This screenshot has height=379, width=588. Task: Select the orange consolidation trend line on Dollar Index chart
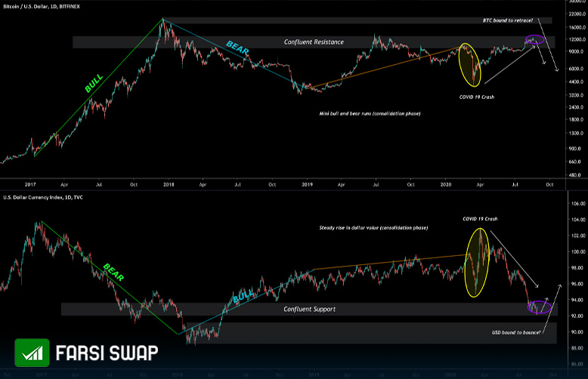coord(390,262)
